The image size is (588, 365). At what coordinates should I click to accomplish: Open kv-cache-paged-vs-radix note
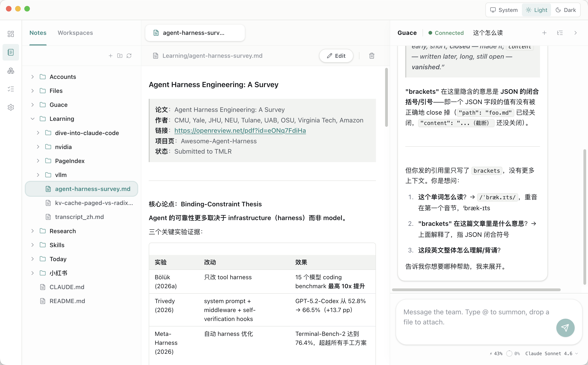click(x=81, y=203)
